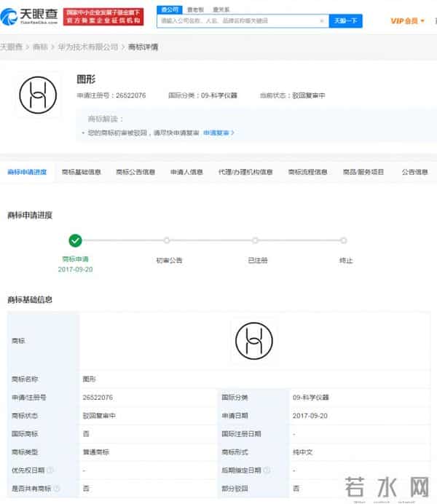Click the 图形 trademark title heading
This screenshot has width=437, height=504.
86,79
